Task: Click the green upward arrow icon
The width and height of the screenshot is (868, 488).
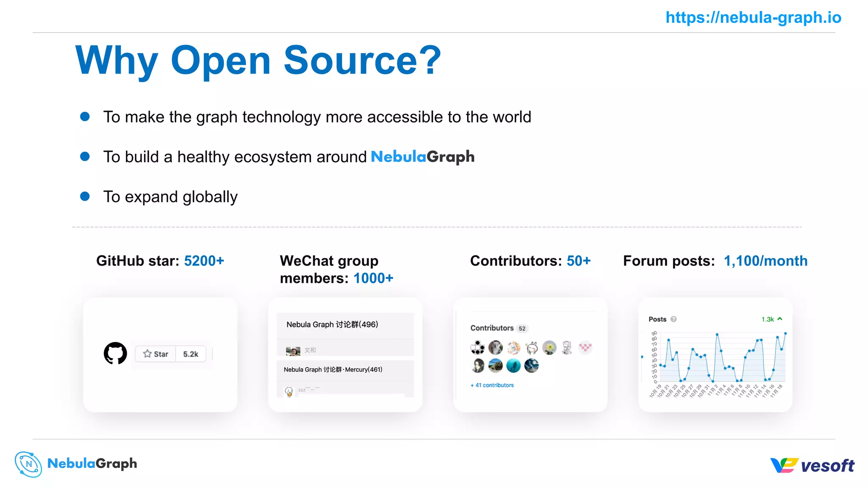Action: pyautogui.click(x=780, y=319)
